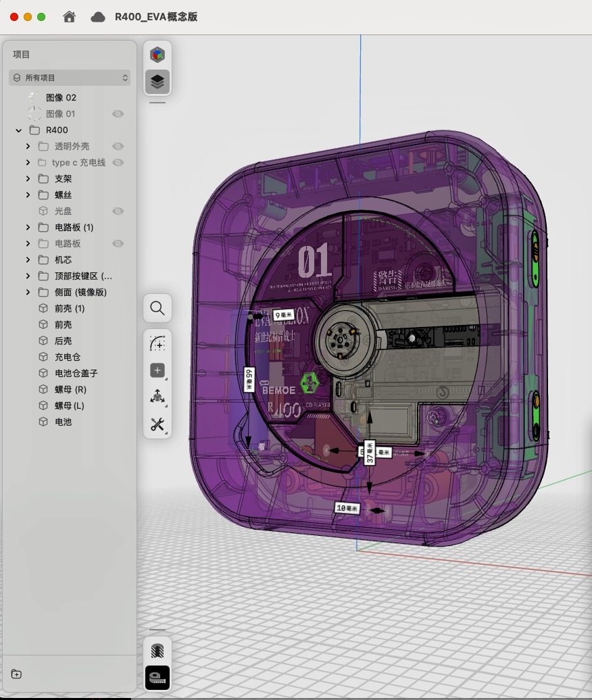
Task: Click the cube icon beside 电池
Action: (x=43, y=422)
